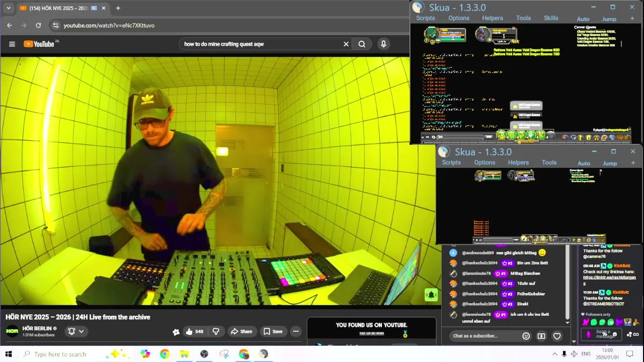Open the Windows Start menu
The image size is (644, 362).
pos(9,354)
